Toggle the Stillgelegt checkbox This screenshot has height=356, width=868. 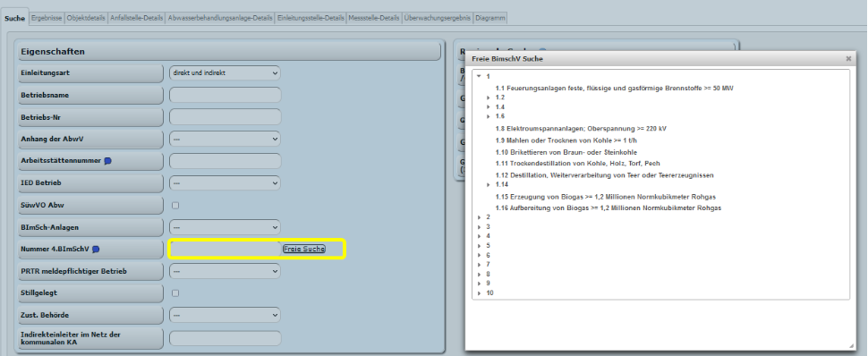click(175, 293)
